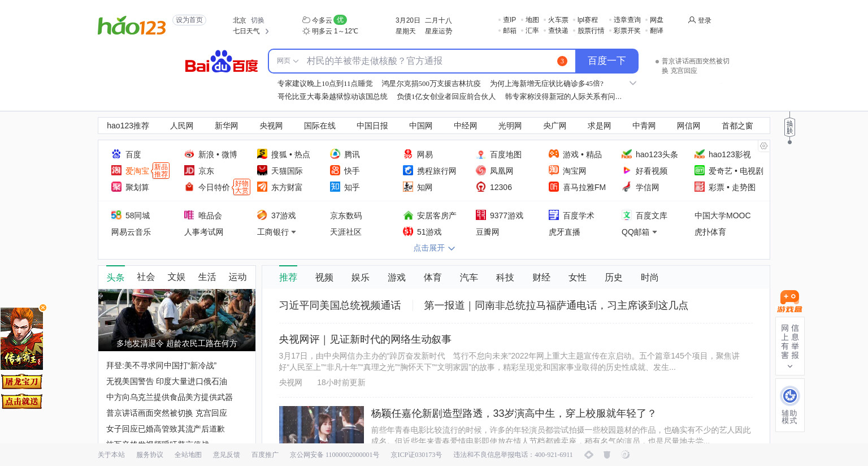This screenshot has width=868, height=466.
Task: Open the 腾讯 icon link
Action: (335, 154)
